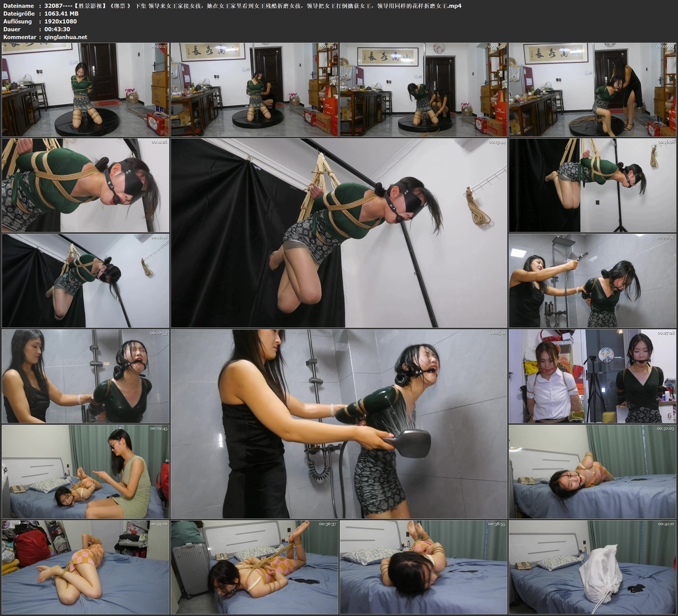Click the thumbnail timestamped 00:22:53
This screenshot has height=616, width=678.
[x=85, y=376]
